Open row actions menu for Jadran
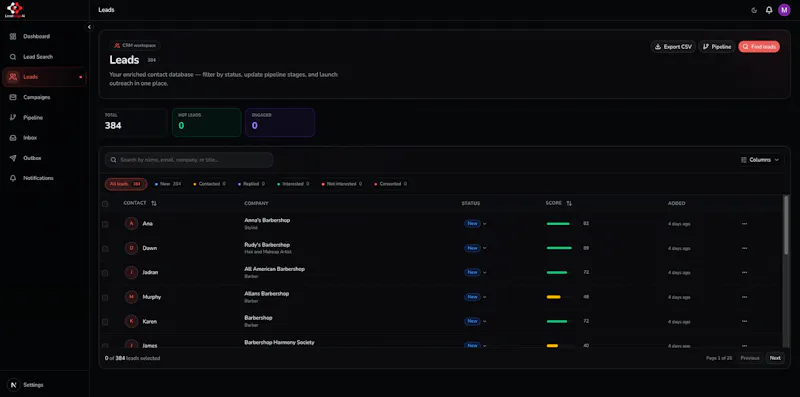 744,272
